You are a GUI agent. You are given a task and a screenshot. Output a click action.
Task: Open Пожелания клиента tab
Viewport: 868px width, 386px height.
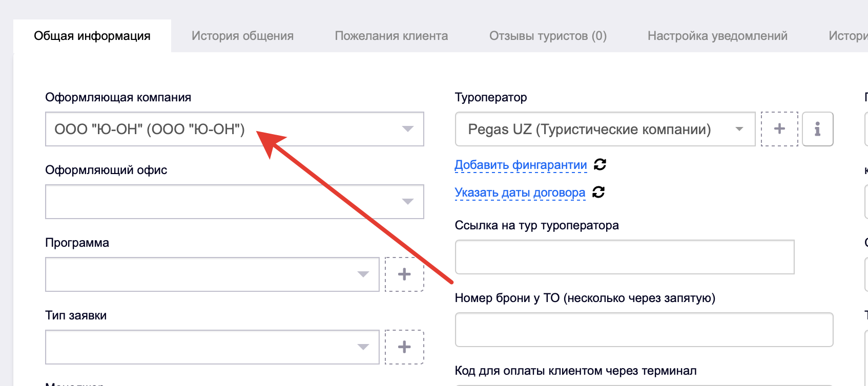pyautogui.click(x=391, y=36)
